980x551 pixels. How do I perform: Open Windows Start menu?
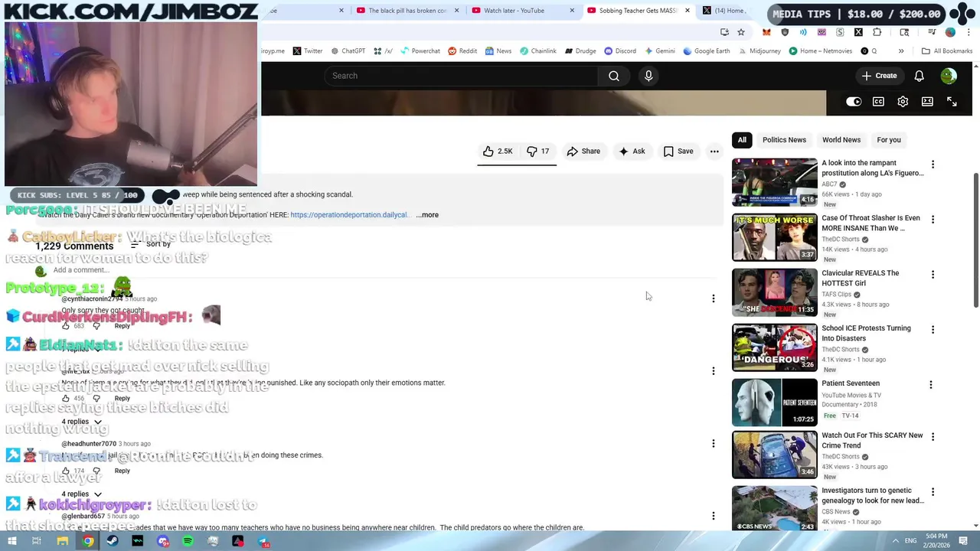tap(11, 541)
